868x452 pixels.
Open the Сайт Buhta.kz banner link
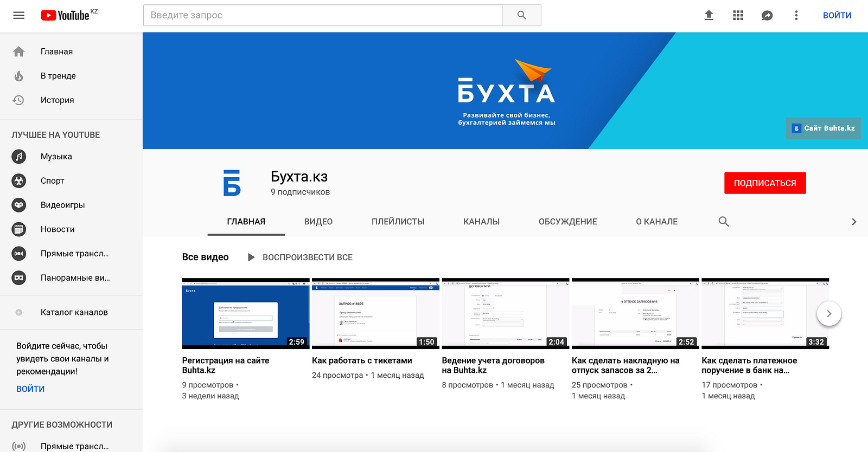824,128
